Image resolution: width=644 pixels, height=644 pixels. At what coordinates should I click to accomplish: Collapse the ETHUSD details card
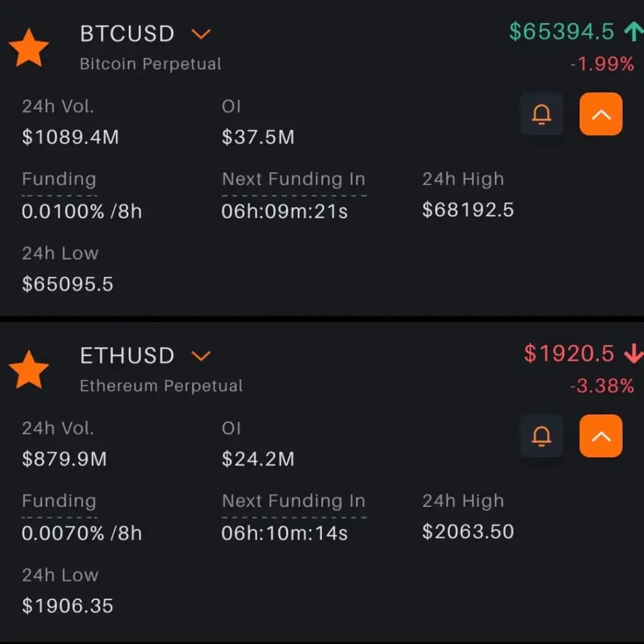coord(601,436)
